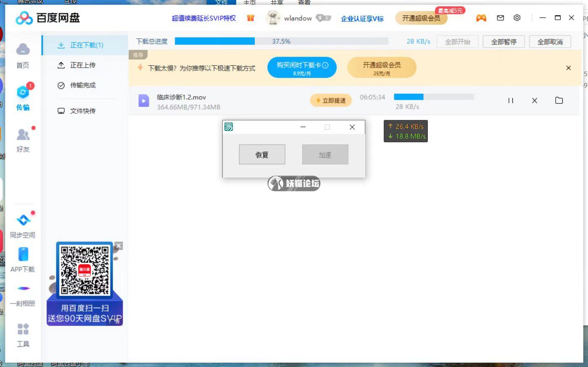Click the small popup window app icon
This screenshot has width=588, height=367.
pos(229,127)
